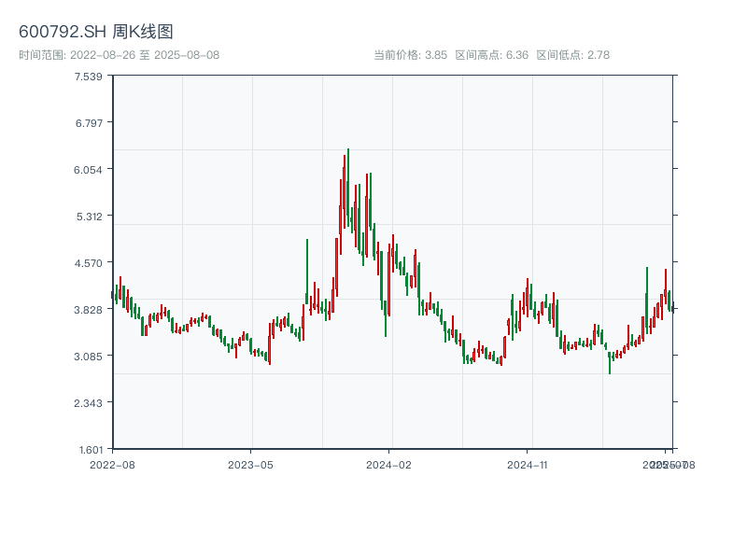Image resolution: width=747 pixels, height=560 pixels.
Task: Click the y-axis value 2.343
Action: (88, 403)
